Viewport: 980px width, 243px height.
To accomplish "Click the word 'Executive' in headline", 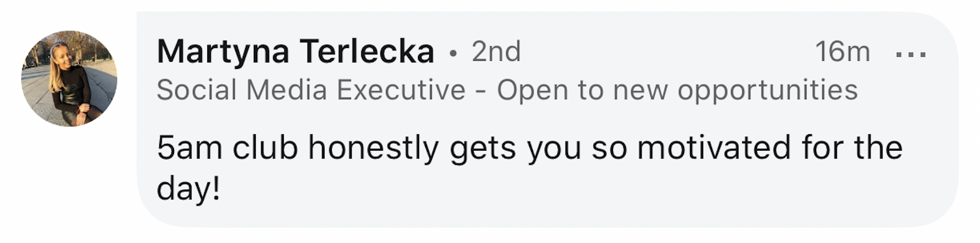I will (x=401, y=90).
